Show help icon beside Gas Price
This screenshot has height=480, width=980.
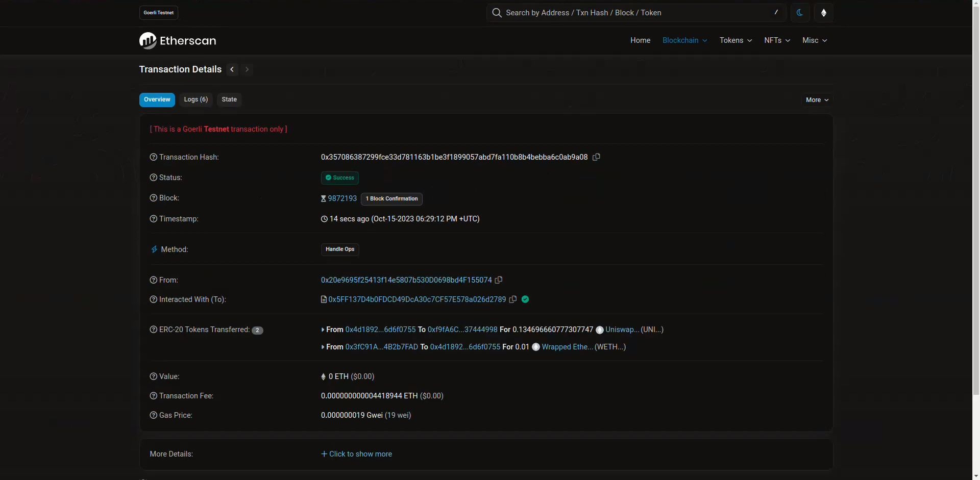(153, 415)
